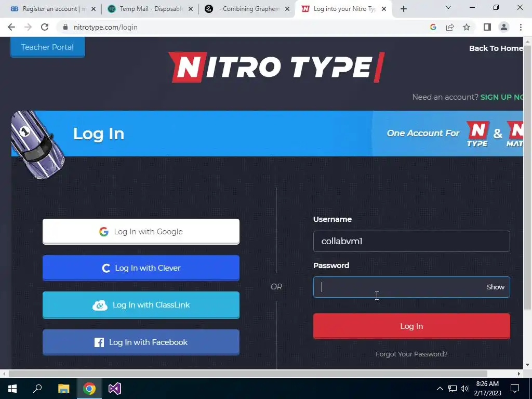The width and height of the screenshot is (532, 399).
Task: Click the Nitro Type badge in banner
Action: pyautogui.click(x=478, y=134)
